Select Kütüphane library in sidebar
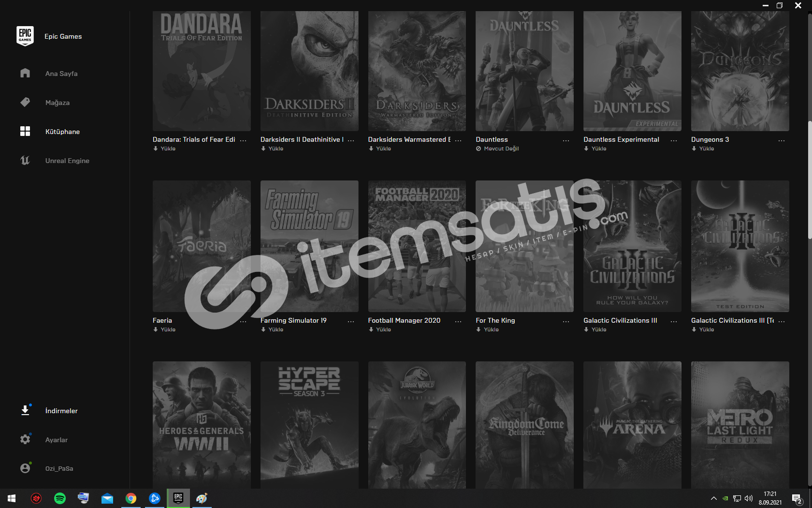 point(62,132)
